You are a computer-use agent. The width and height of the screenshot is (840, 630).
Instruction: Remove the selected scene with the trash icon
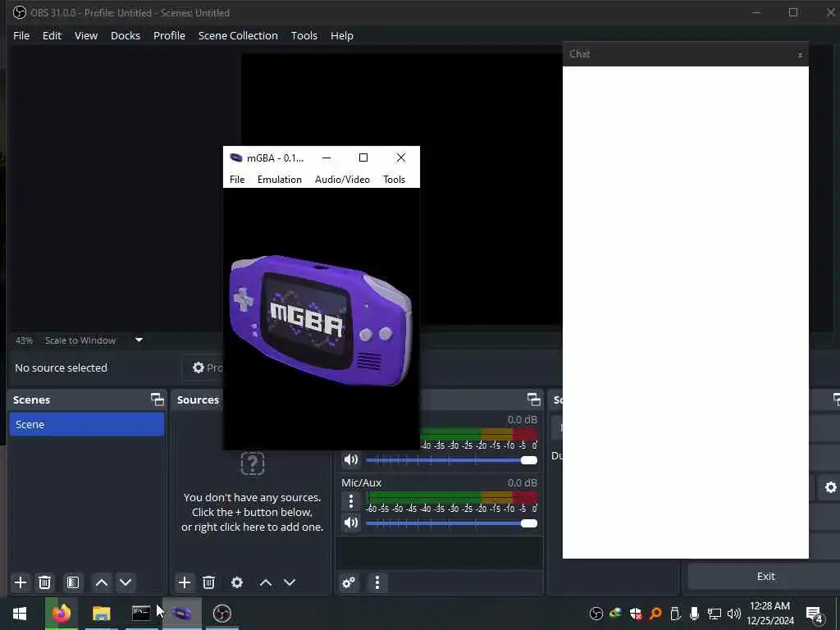45,582
